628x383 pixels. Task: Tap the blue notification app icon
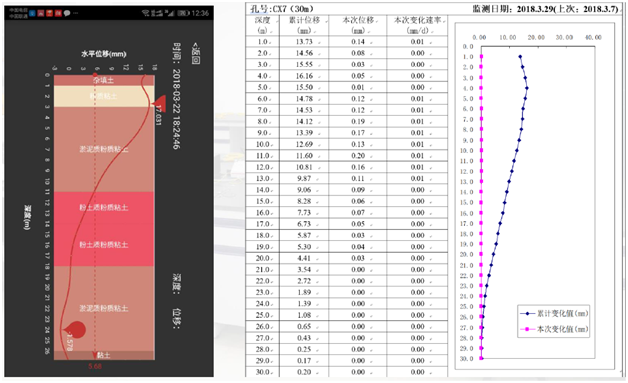[32, 13]
